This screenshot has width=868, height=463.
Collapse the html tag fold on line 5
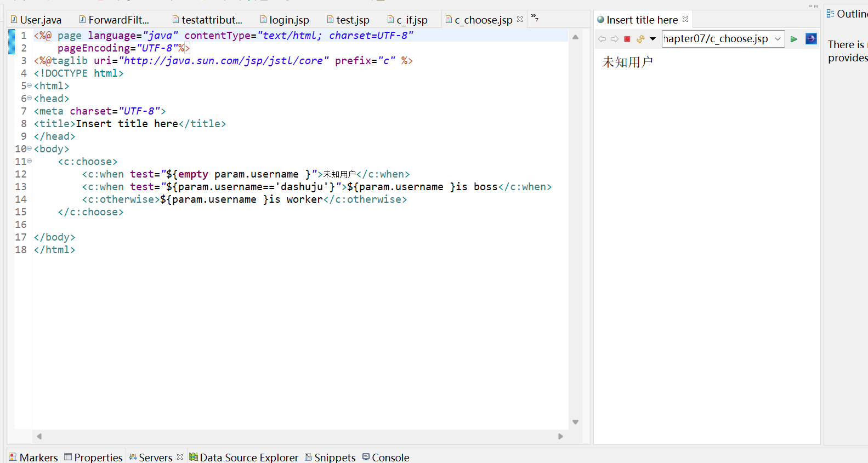(29, 85)
